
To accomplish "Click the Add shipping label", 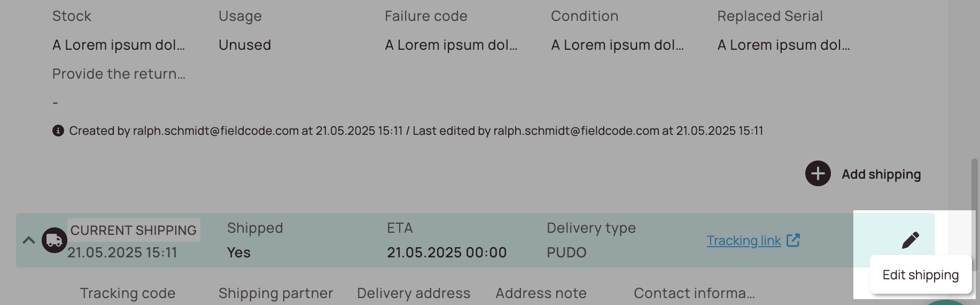I will point(881,174).
